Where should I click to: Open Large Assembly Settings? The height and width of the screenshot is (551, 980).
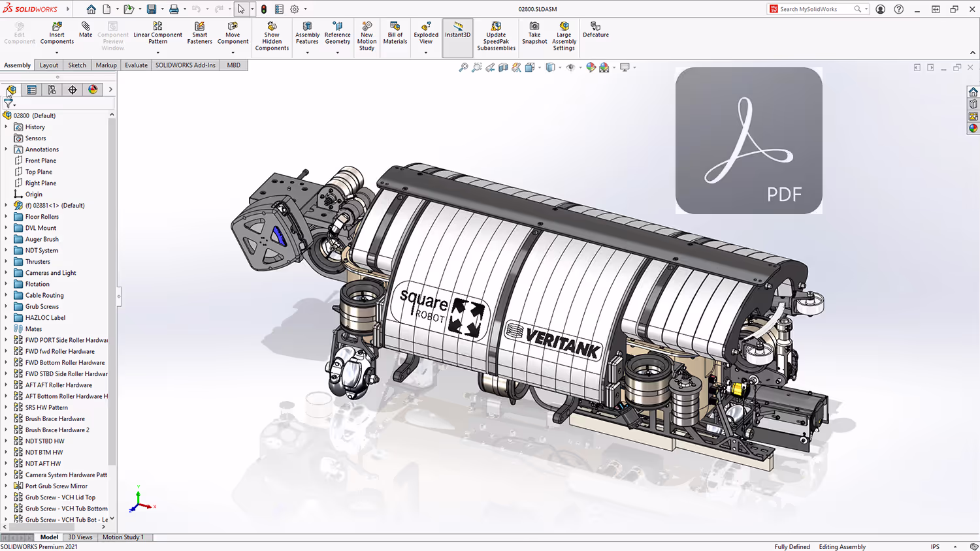(564, 37)
